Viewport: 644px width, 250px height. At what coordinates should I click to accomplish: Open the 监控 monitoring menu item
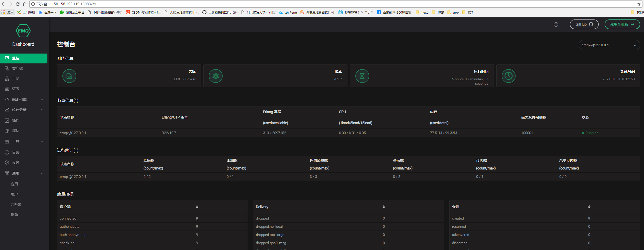[24, 58]
